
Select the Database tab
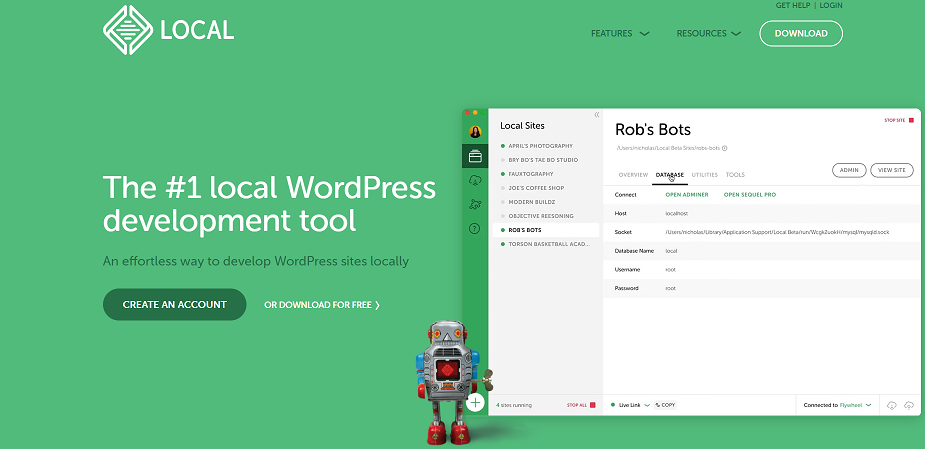point(670,175)
